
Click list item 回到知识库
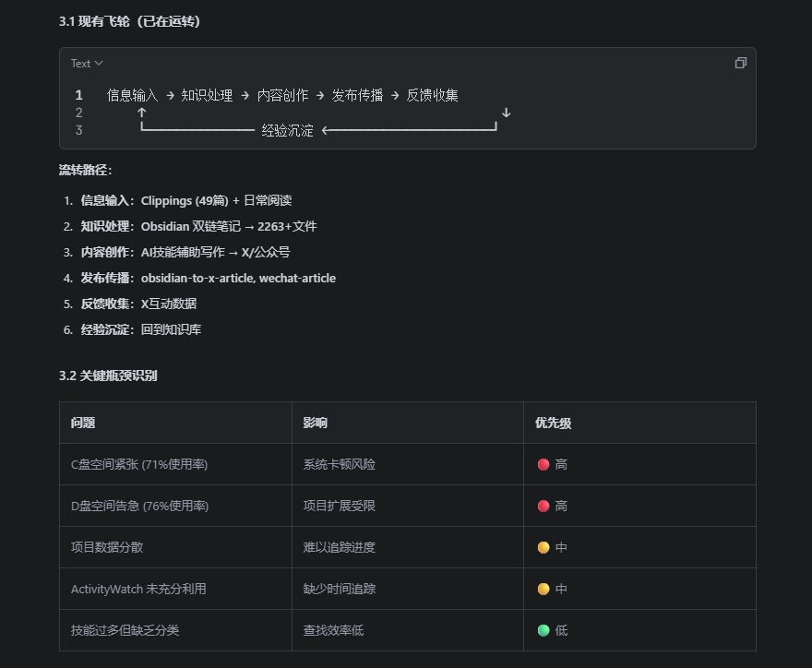[x=171, y=329]
